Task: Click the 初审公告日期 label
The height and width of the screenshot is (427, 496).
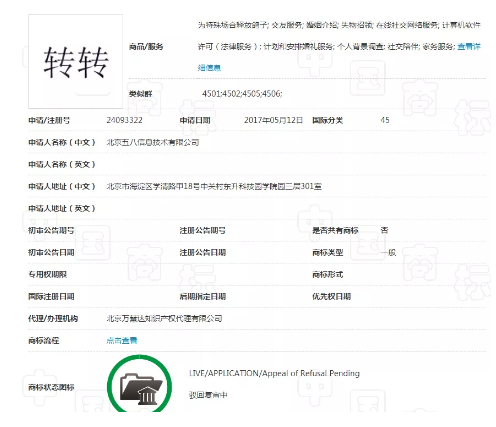Action: pos(51,252)
